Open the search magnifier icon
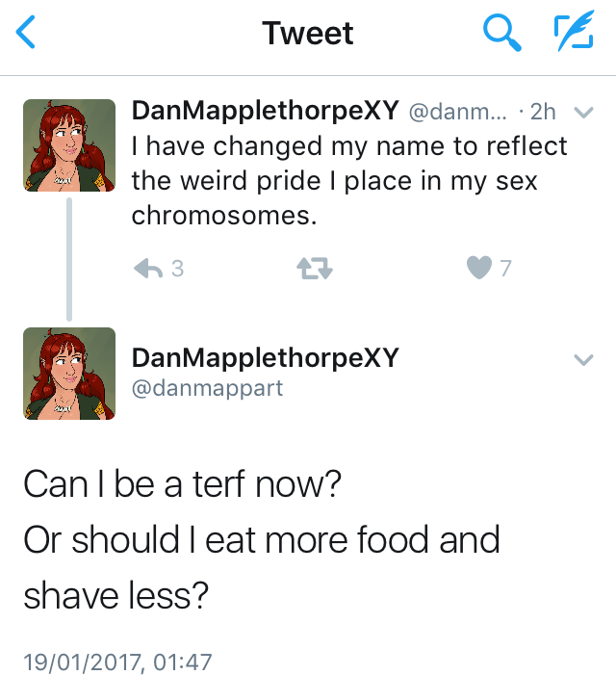 500,34
